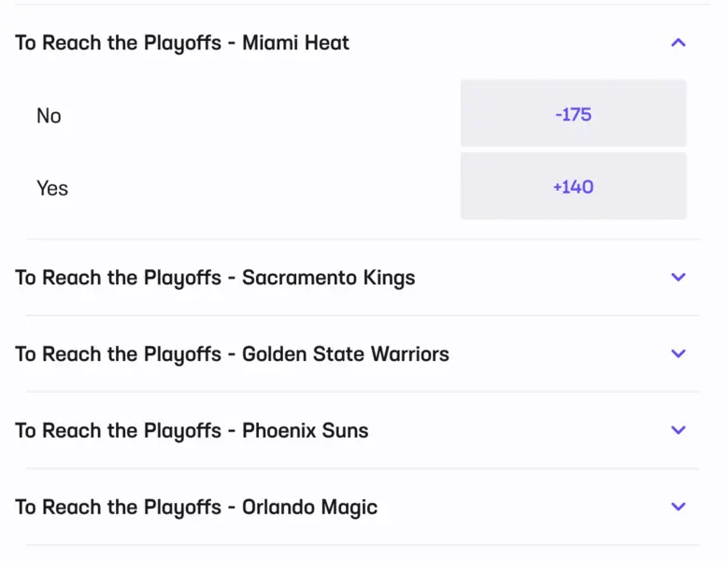Expand To Reach the Playoffs - Golden State Warriors

232,354
